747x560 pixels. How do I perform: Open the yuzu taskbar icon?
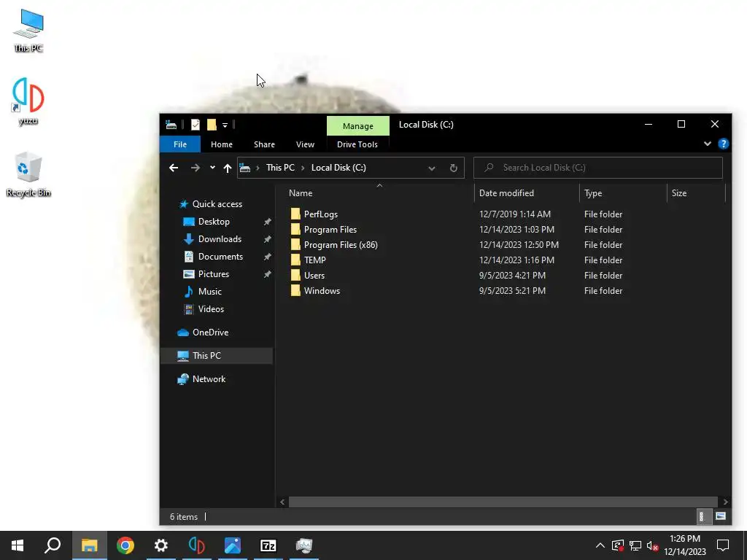point(197,545)
